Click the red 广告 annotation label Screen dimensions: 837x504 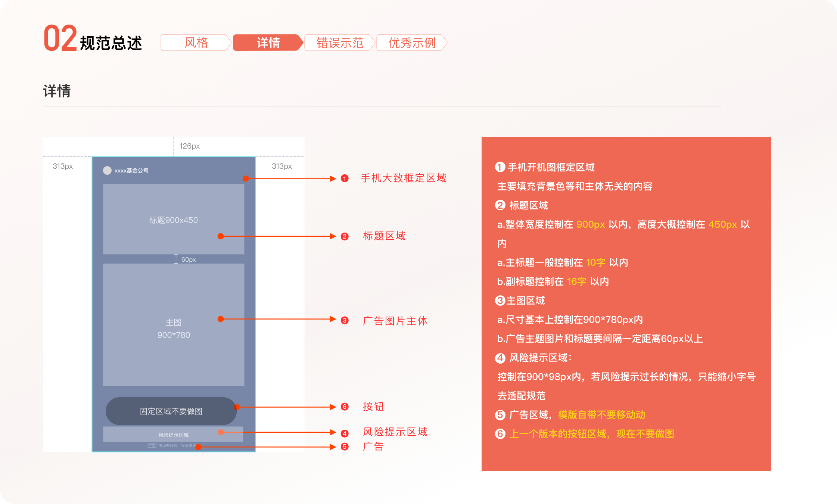(373, 446)
